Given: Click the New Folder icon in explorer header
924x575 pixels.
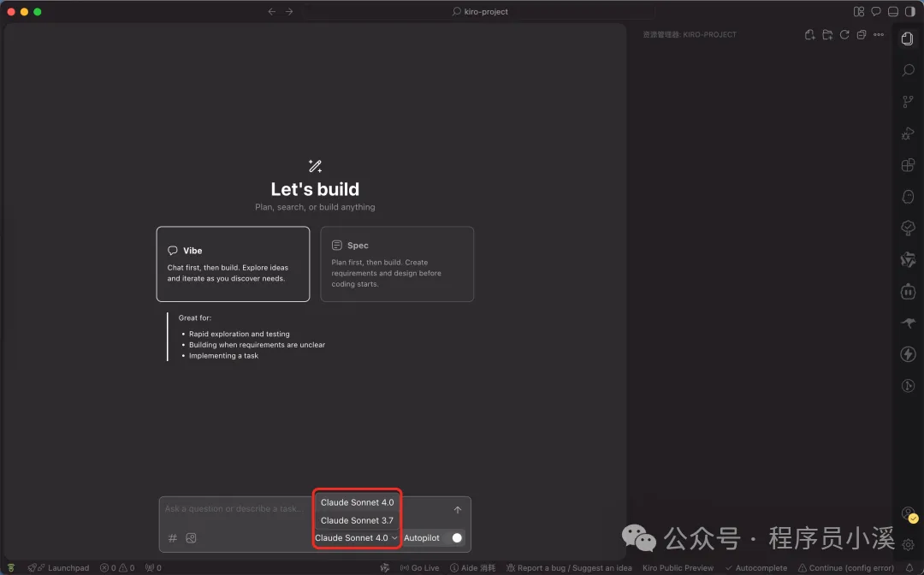Looking at the screenshot, I should click(827, 35).
